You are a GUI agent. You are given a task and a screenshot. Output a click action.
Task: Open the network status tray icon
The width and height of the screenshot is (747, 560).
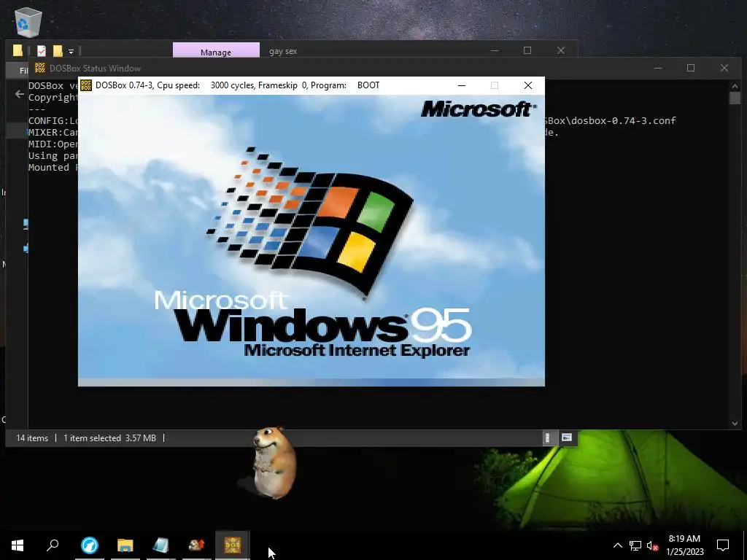pyautogui.click(x=635, y=545)
